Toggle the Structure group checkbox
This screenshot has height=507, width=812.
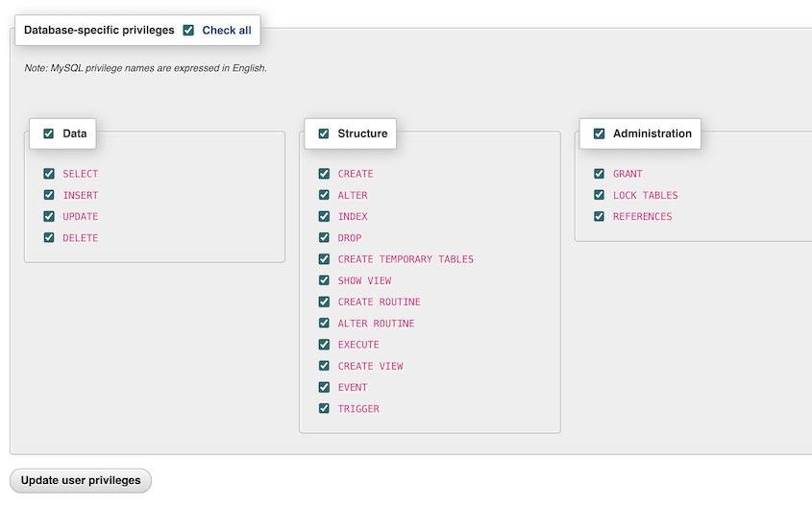[x=324, y=133]
